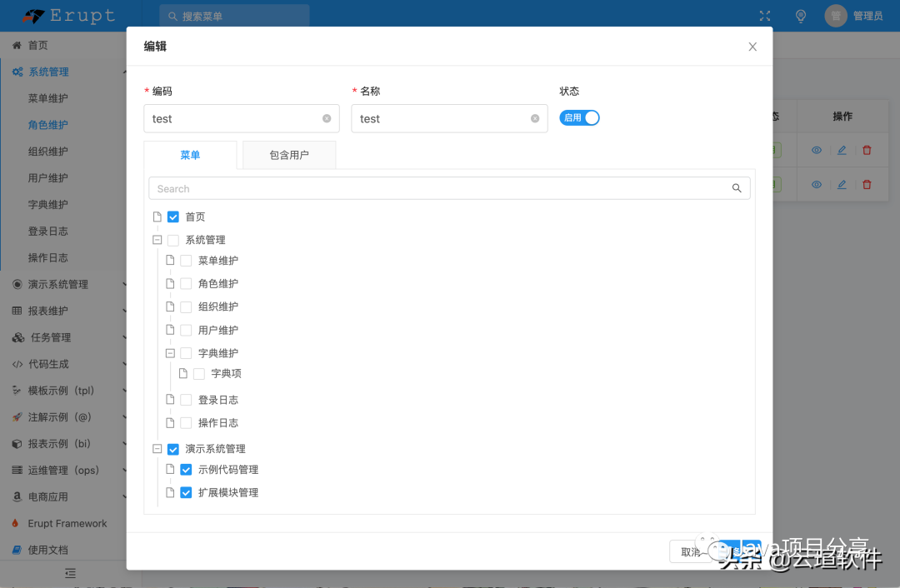Click the fullscreen expand icon in the top bar
The width and height of the screenshot is (900, 588).
tap(764, 15)
